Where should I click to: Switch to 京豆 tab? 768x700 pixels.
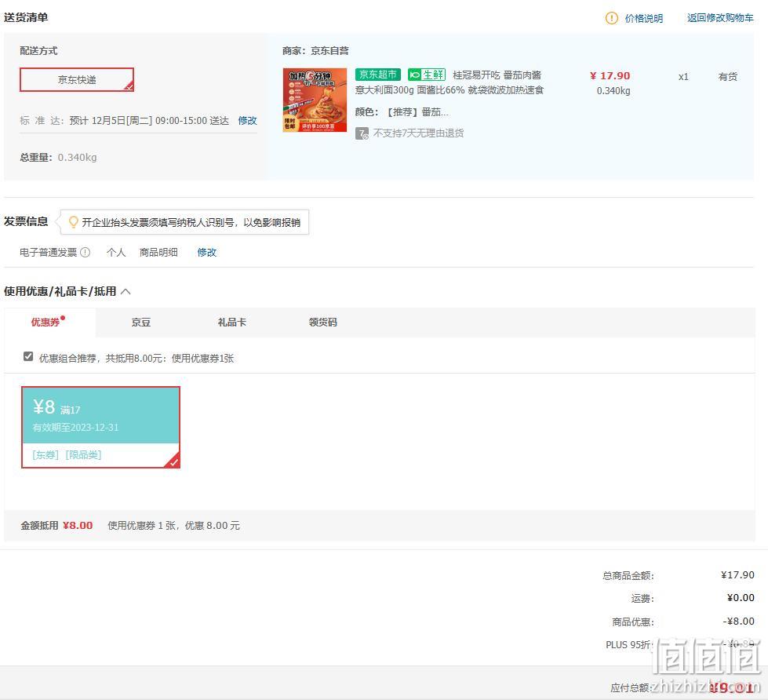[x=140, y=323]
